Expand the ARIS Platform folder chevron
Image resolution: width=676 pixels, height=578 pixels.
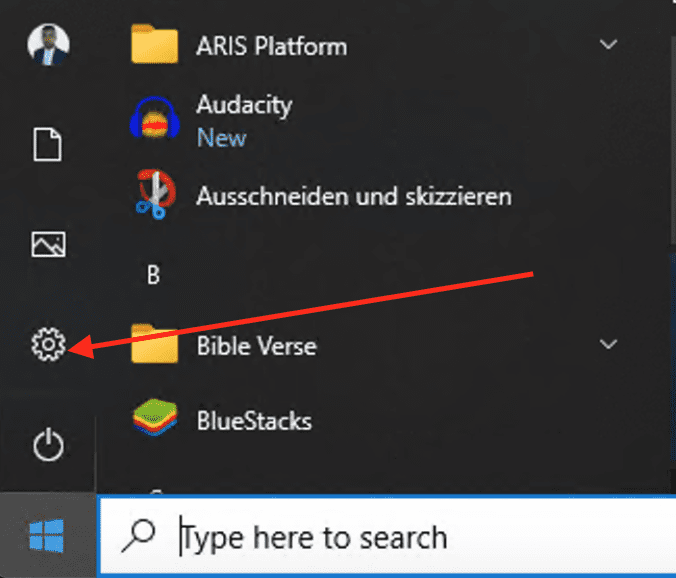pyautogui.click(x=607, y=45)
